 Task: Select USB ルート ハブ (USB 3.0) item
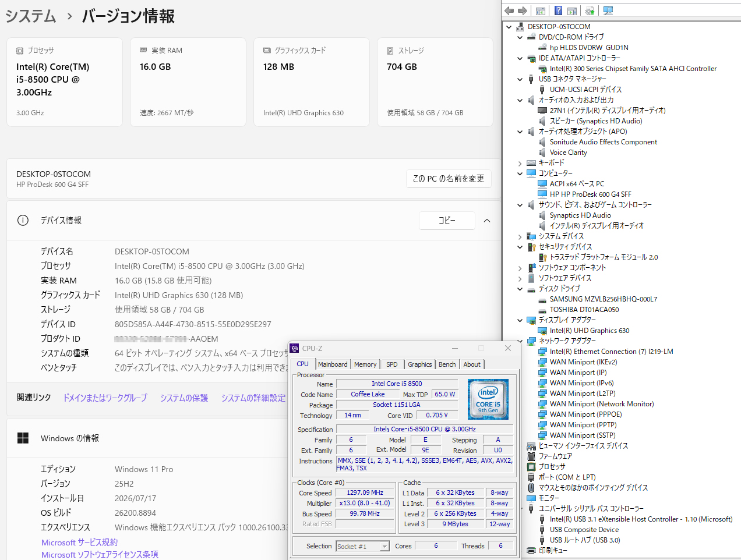(x=585, y=540)
